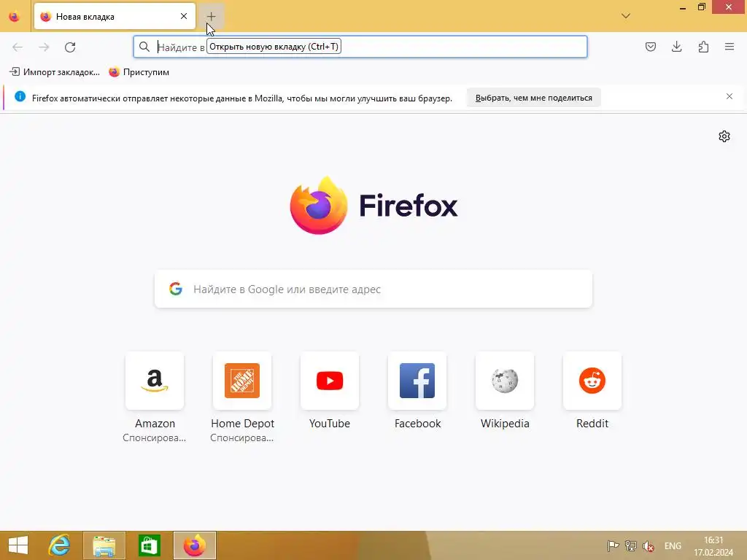
Task: Reload the current page
Action: [70, 47]
